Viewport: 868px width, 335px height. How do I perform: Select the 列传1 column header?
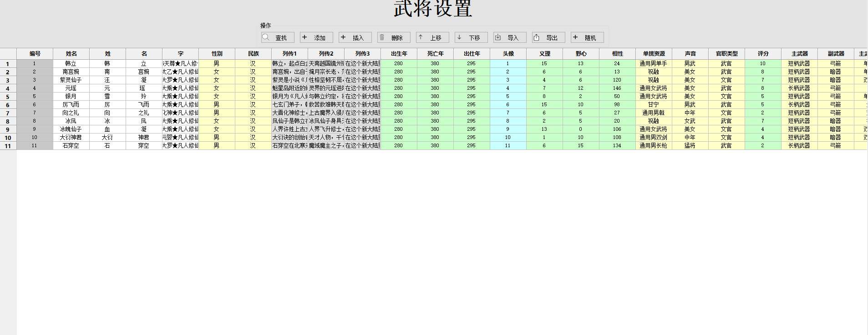coord(290,54)
